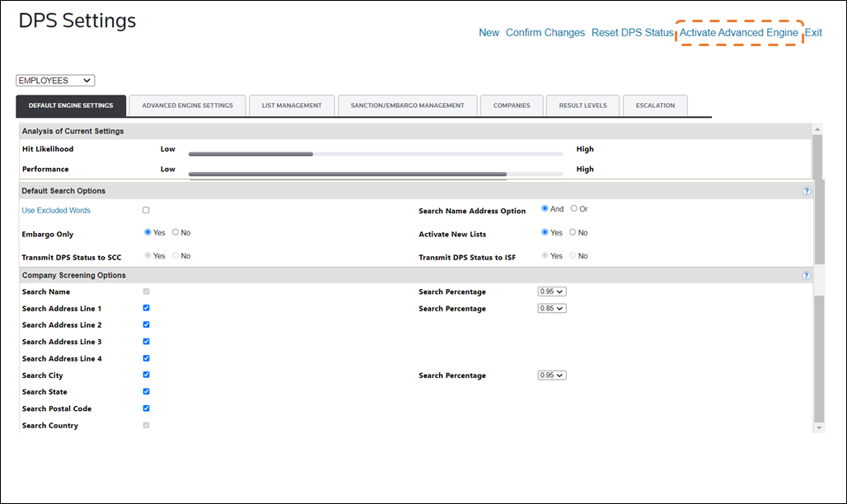This screenshot has height=504, width=847.
Task: Open Search Name percentage dropdown
Action: (552, 292)
